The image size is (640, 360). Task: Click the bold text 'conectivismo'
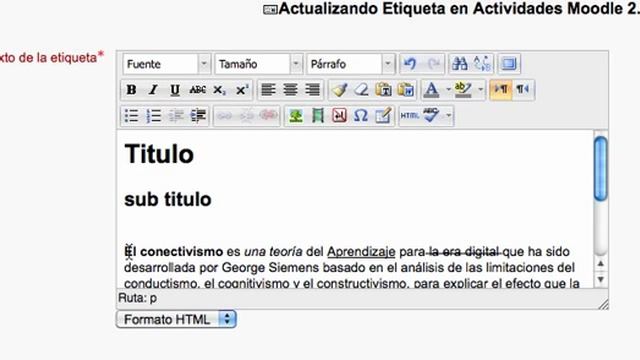(182, 252)
